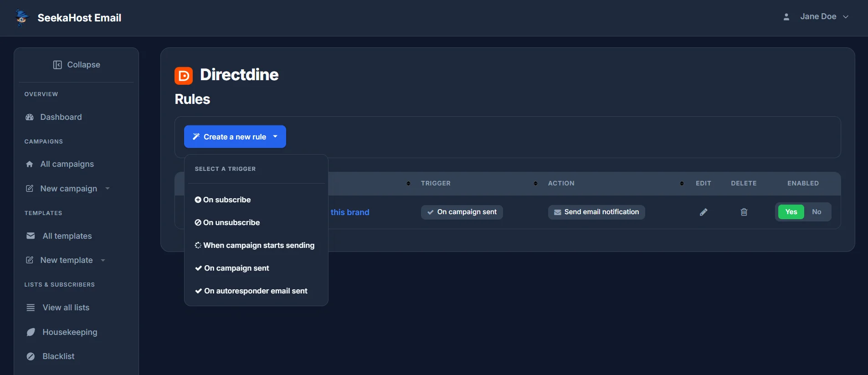Click the user profile icon
868x375 pixels.
click(x=786, y=17)
